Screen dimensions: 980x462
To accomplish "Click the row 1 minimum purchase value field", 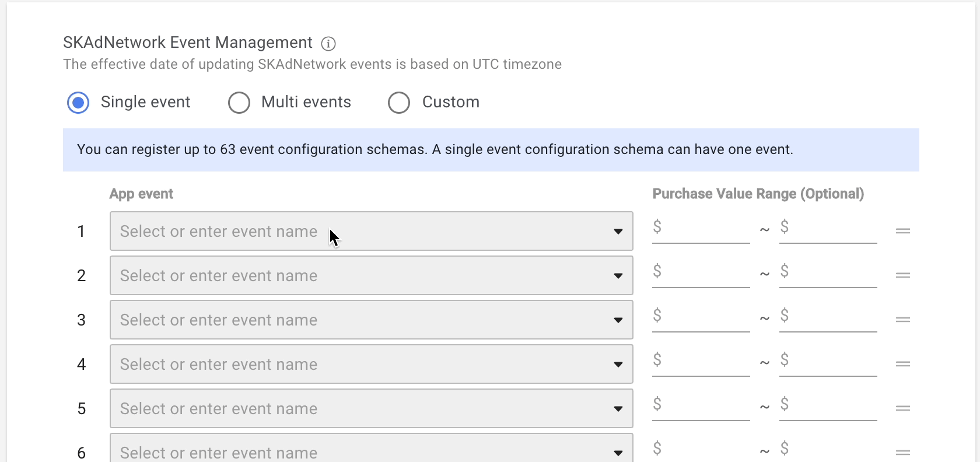I will click(701, 229).
